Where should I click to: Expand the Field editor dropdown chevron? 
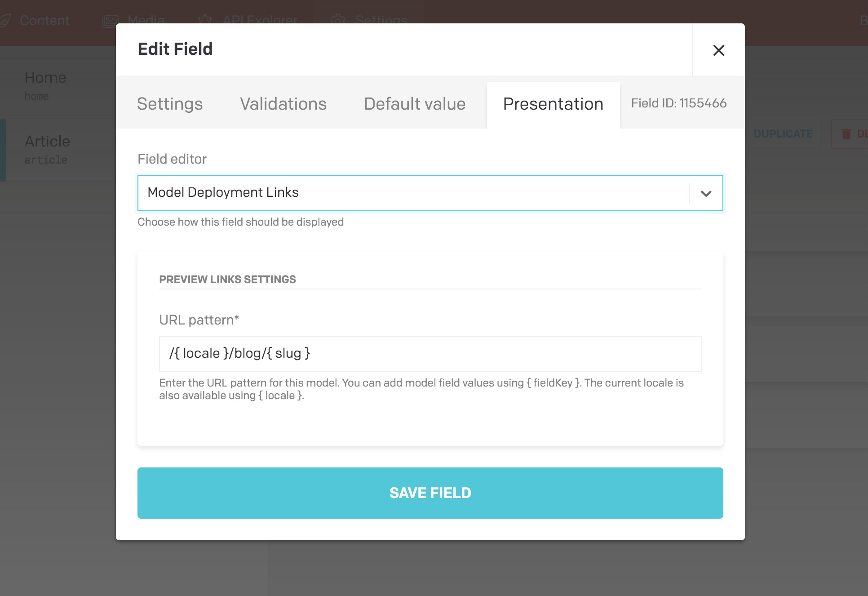tap(706, 193)
